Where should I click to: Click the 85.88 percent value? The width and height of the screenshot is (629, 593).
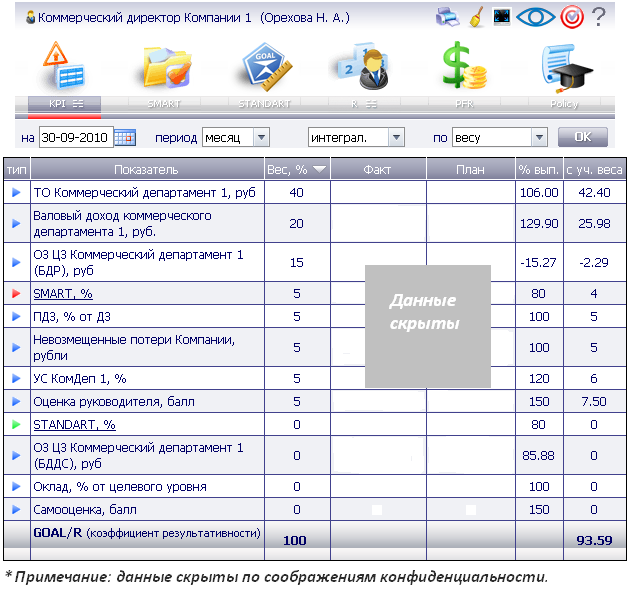coord(538,455)
